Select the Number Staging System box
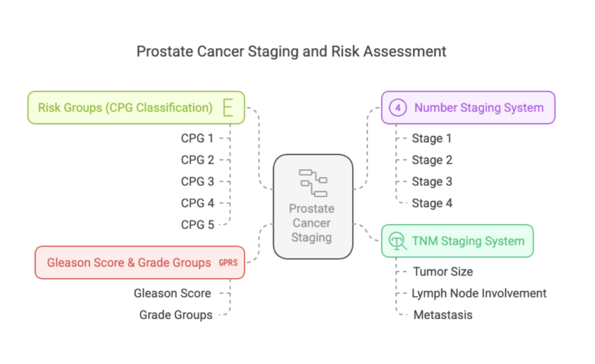Image resolution: width=595 pixels, height=364 pixels. click(x=468, y=107)
